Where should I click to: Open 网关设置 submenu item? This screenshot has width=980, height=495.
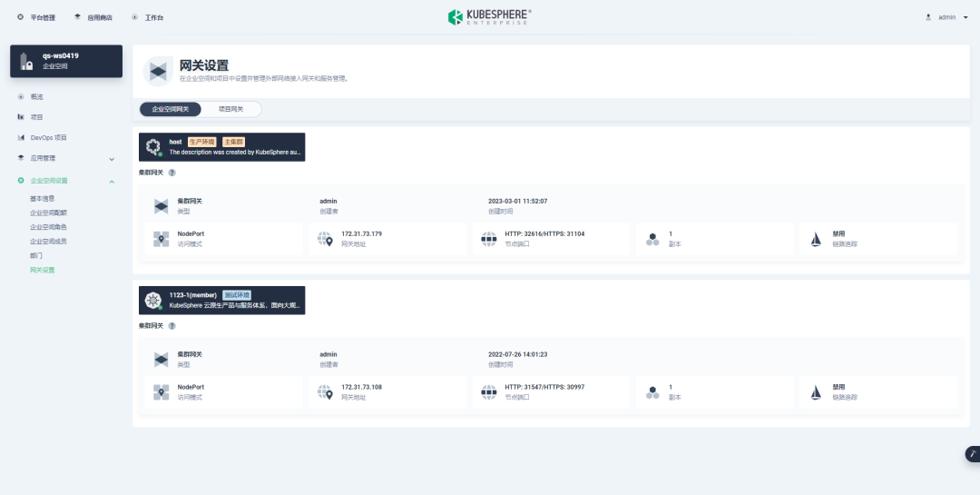coord(43,271)
